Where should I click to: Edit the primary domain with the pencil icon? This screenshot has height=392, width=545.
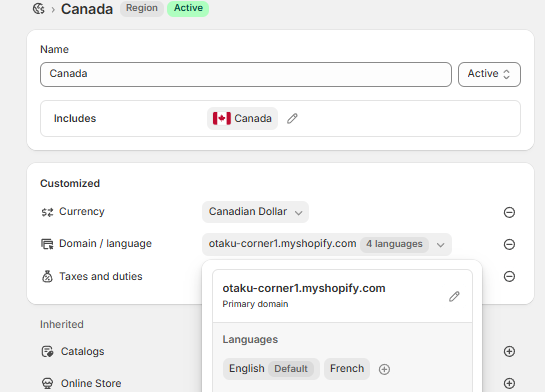click(x=454, y=296)
